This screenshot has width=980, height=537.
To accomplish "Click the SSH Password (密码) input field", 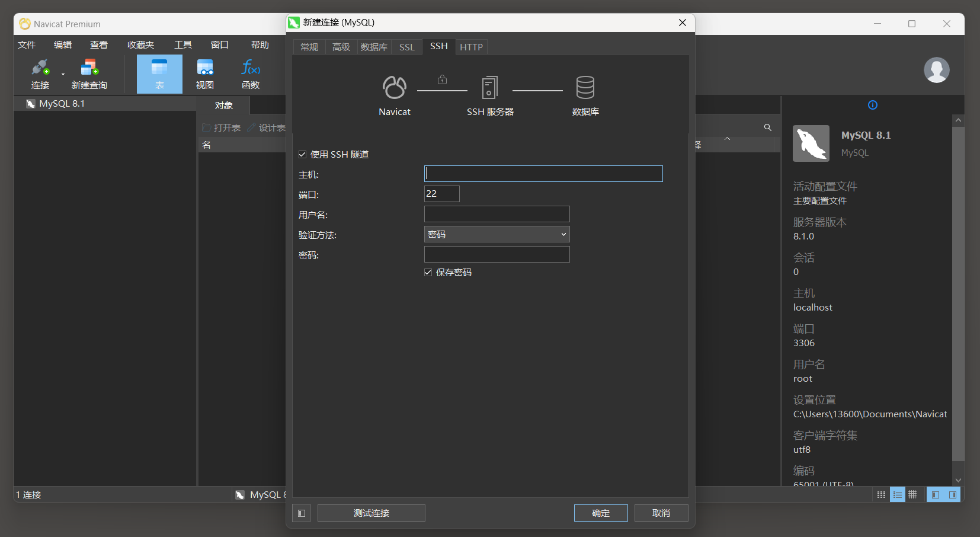I will coord(497,254).
